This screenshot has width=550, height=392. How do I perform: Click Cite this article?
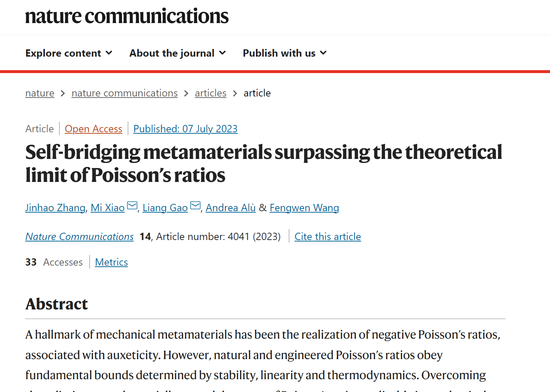coord(328,237)
